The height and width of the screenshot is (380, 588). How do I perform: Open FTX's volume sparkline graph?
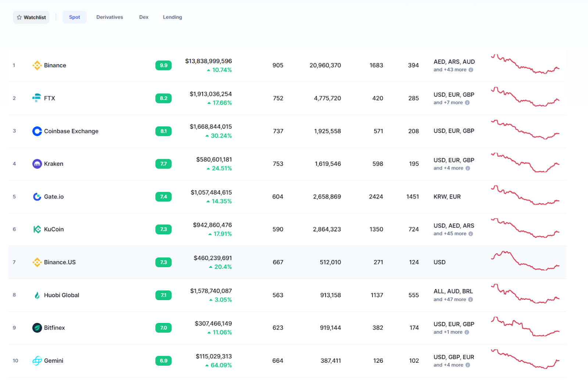[x=525, y=97]
